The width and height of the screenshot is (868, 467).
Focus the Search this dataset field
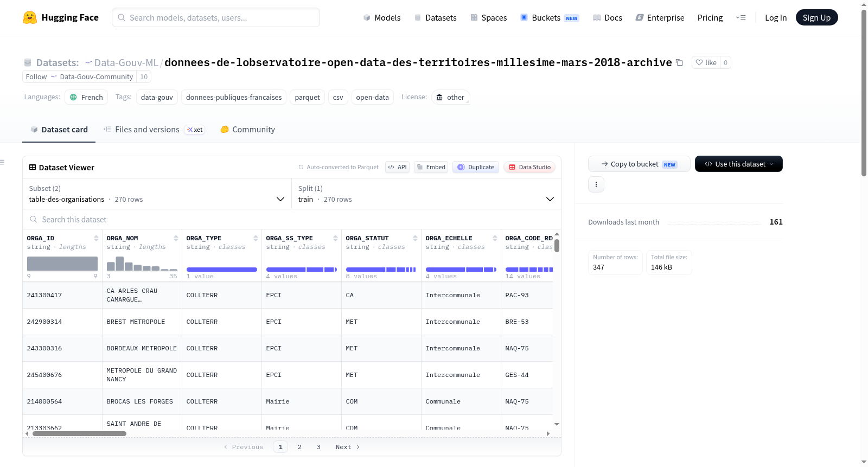point(292,219)
